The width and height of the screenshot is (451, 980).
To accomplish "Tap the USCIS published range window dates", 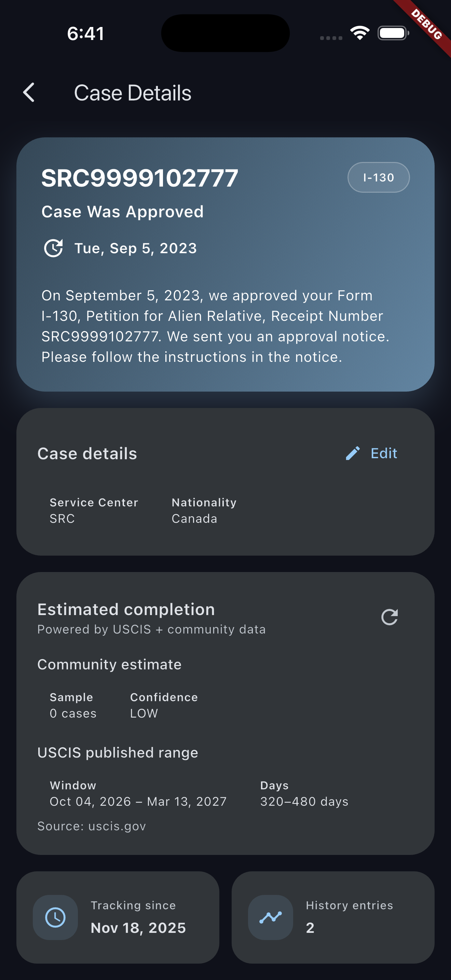I will point(138,801).
